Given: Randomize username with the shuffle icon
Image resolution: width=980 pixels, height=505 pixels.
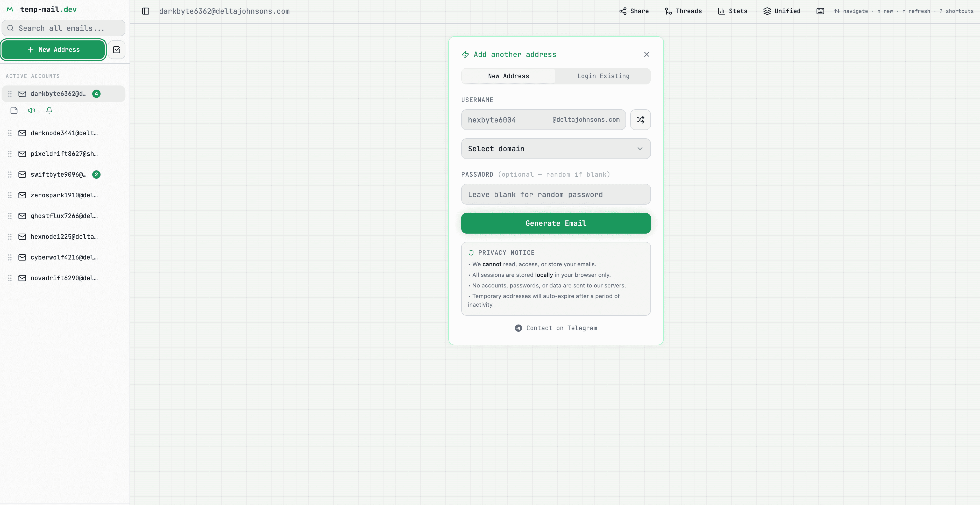Looking at the screenshot, I should pos(640,120).
